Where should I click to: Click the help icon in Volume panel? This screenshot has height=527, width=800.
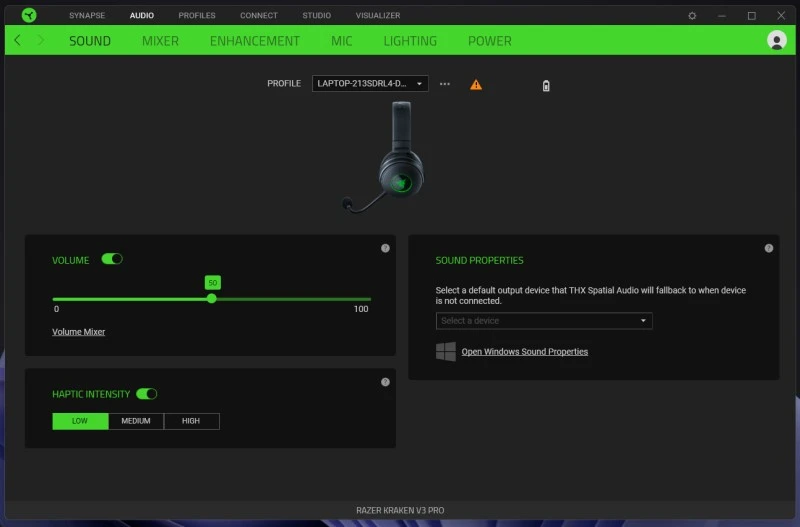(x=385, y=248)
